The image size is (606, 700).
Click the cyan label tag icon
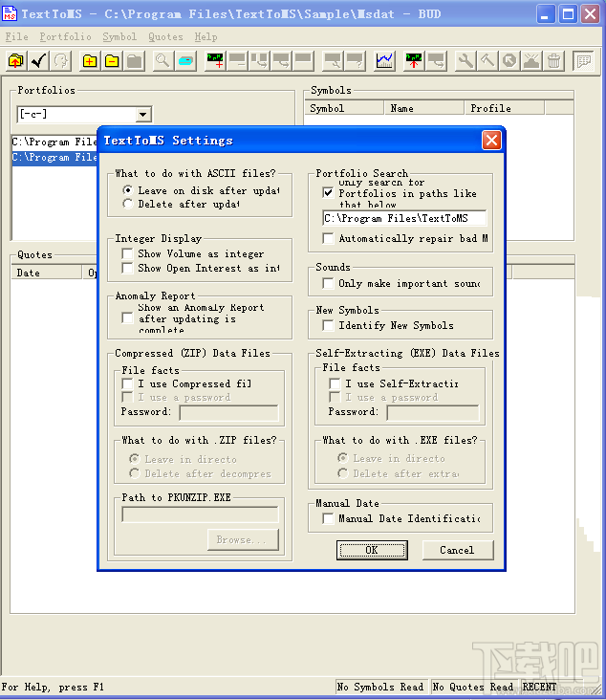(185, 60)
